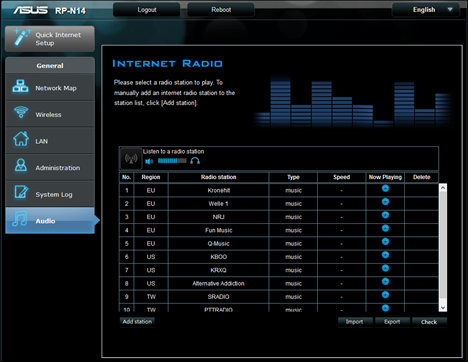Image resolution: width=468 pixels, height=362 pixels.
Task: Click the System Log notepad icon
Action: tap(21, 192)
